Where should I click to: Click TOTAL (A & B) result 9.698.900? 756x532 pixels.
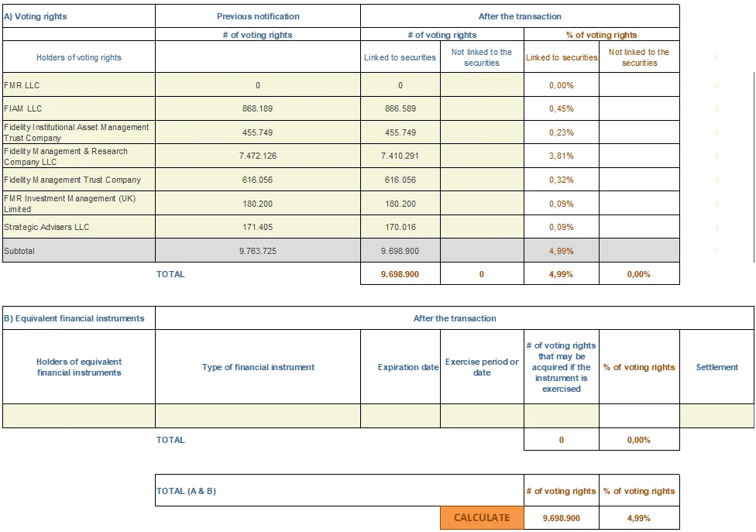tap(562, 517)
